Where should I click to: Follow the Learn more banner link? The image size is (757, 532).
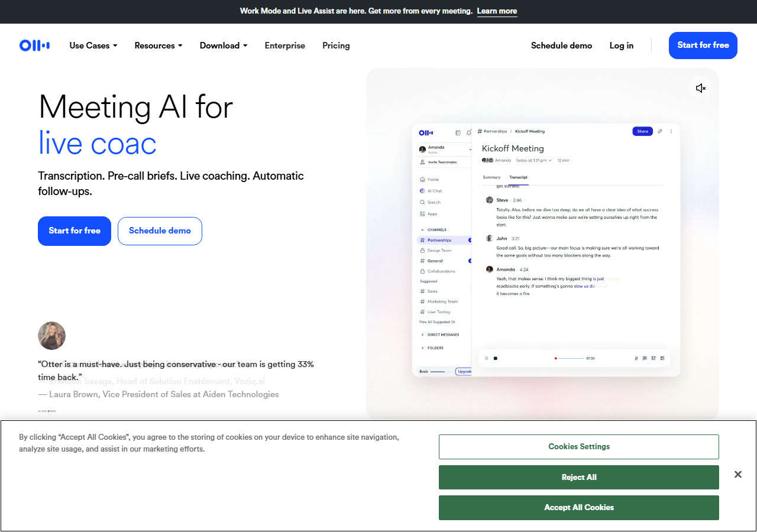click(497, 11)
